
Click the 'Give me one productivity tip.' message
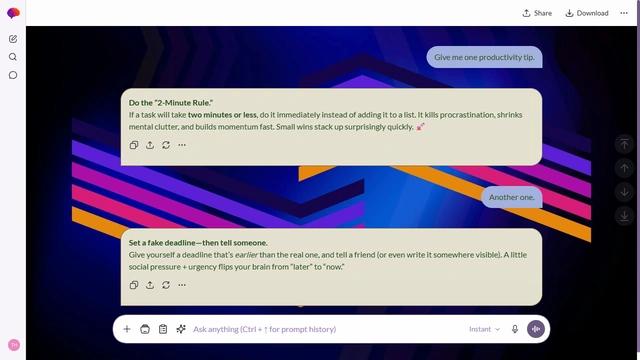click(484, 57)
